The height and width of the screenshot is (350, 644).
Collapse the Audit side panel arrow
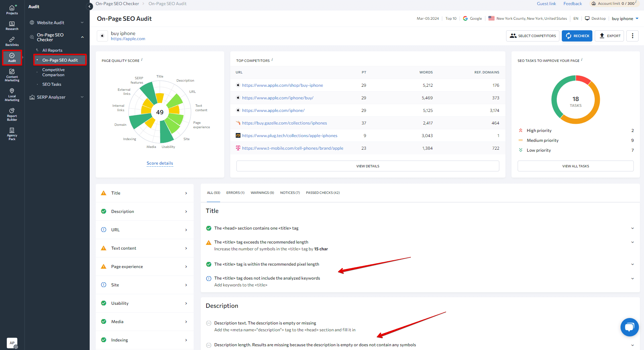pos(90,6)
